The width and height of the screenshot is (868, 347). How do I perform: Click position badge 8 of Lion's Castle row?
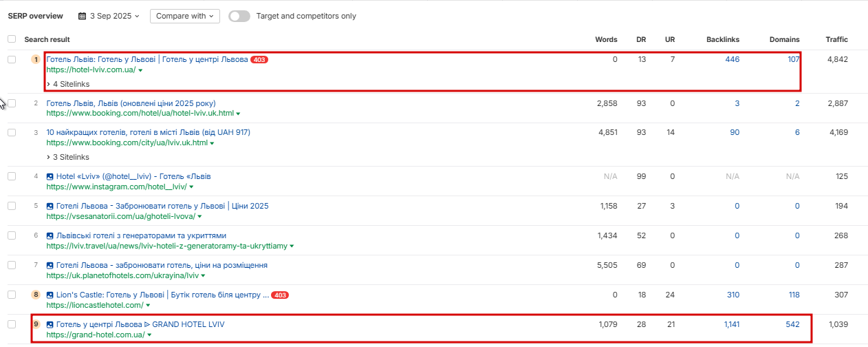[x=36, y=295]
